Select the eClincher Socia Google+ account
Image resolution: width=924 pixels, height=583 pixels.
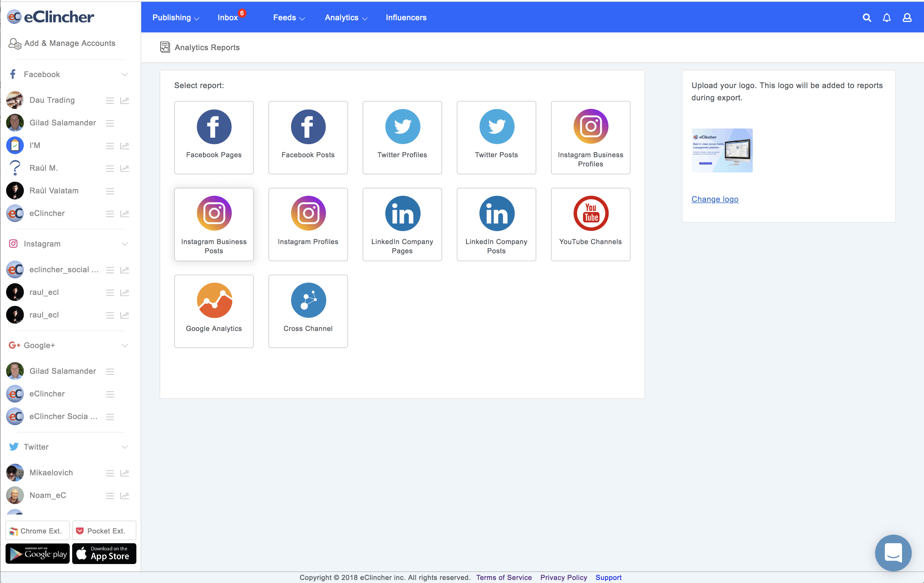pos(63,416)
